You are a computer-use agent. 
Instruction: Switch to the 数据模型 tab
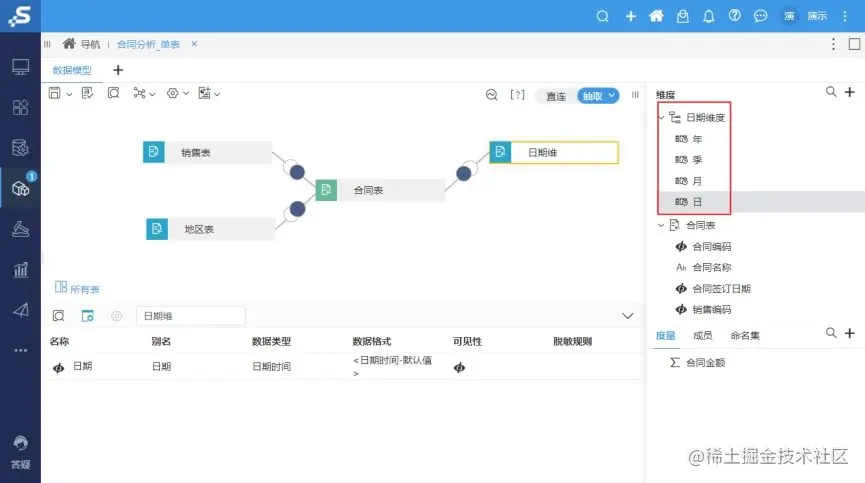(x=72, y=71)
